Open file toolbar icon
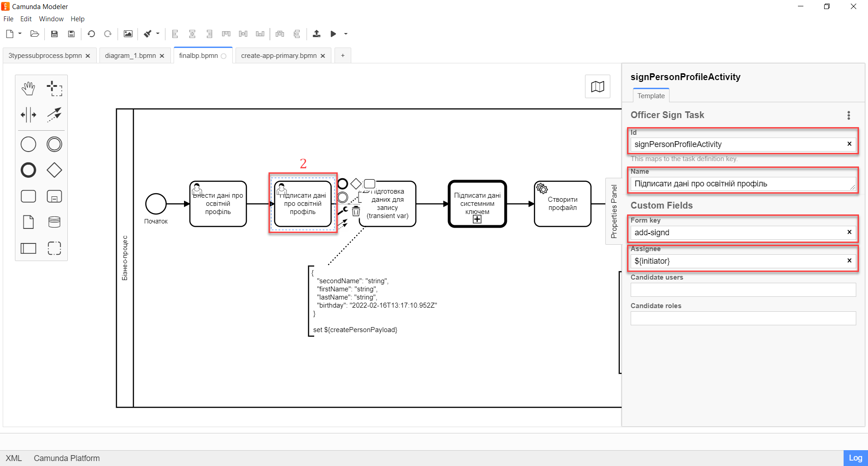The image size is (868, 466). [x=34, y=34]
